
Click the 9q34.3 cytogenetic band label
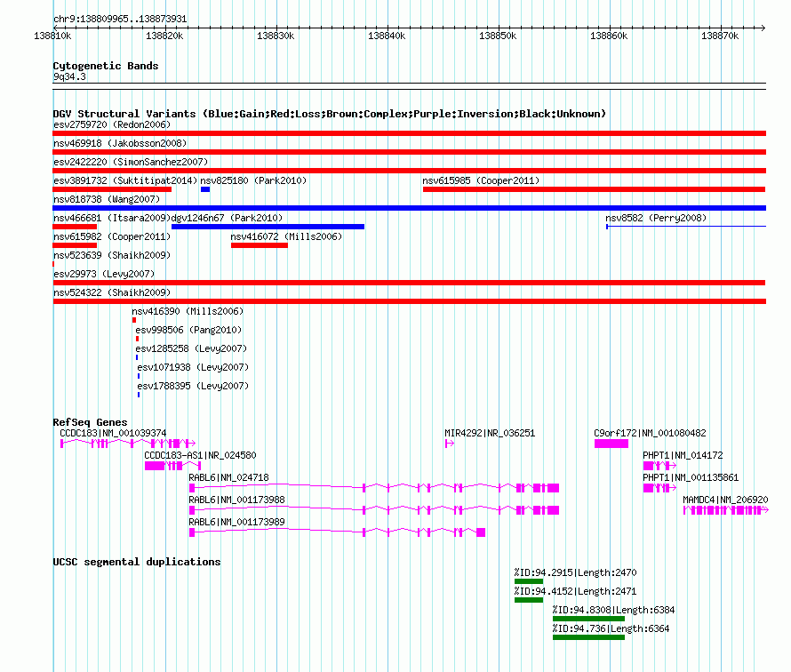[x=69, y=76]
